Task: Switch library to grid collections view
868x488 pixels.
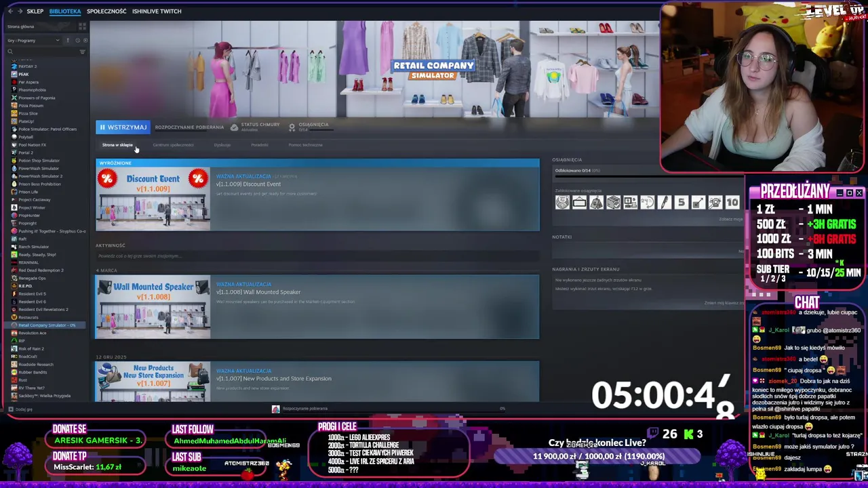Action: (x=83, y=26)
